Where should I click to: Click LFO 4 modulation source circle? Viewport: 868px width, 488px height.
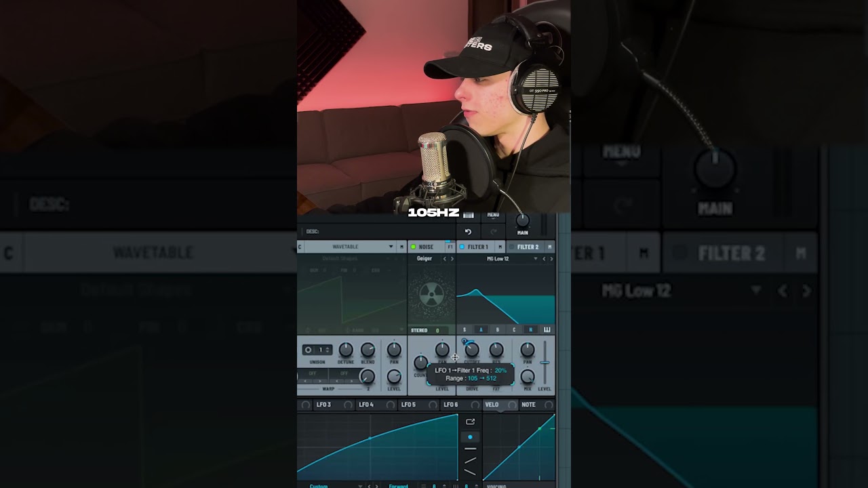pos(391,405)
